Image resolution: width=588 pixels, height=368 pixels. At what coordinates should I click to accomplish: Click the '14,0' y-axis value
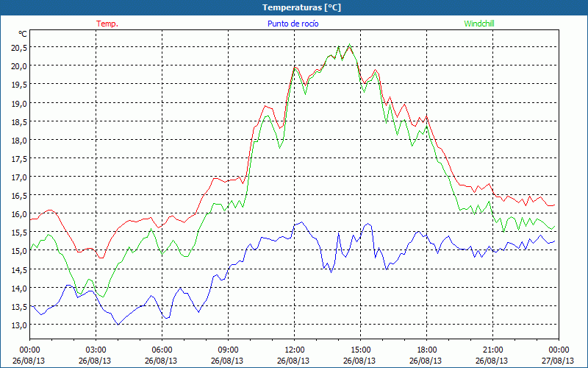click(20, 288)
